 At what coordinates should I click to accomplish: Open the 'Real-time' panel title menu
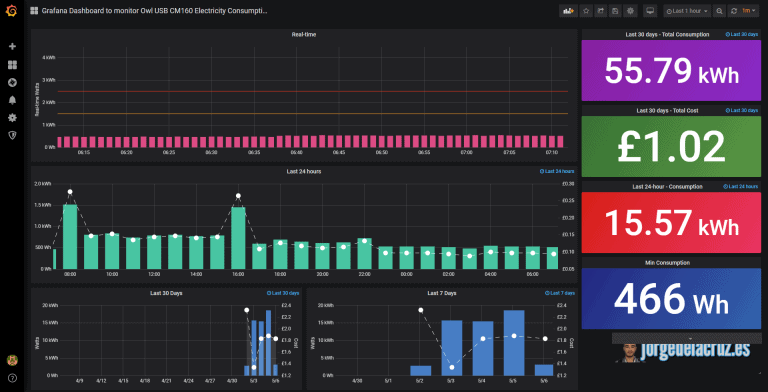point(304,34)
